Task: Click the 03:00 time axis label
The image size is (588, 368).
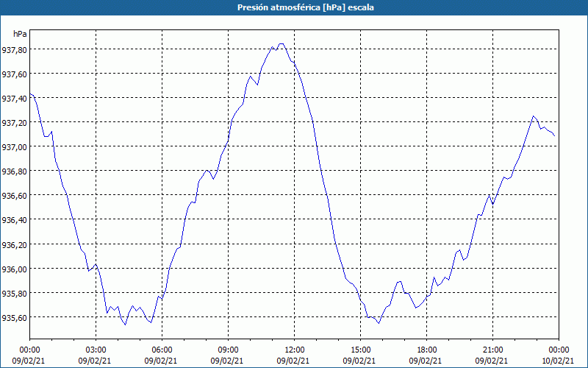Action: pos(96,350)
